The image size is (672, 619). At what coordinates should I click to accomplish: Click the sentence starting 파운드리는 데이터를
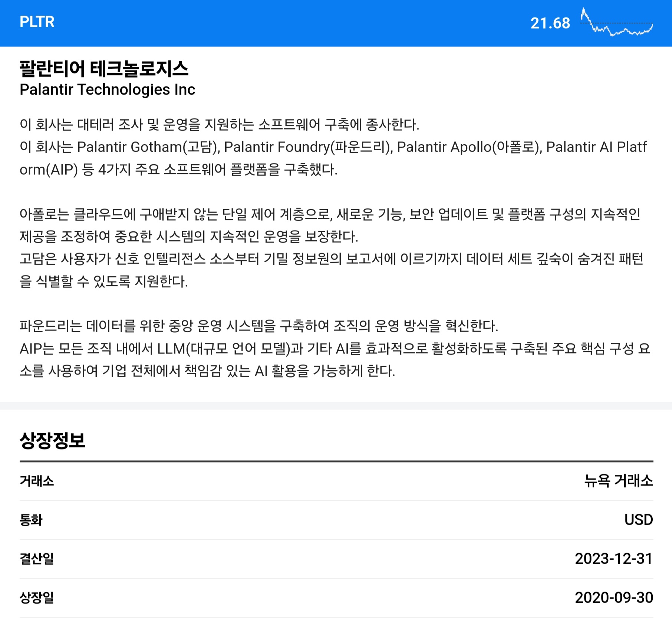point(258,326)
